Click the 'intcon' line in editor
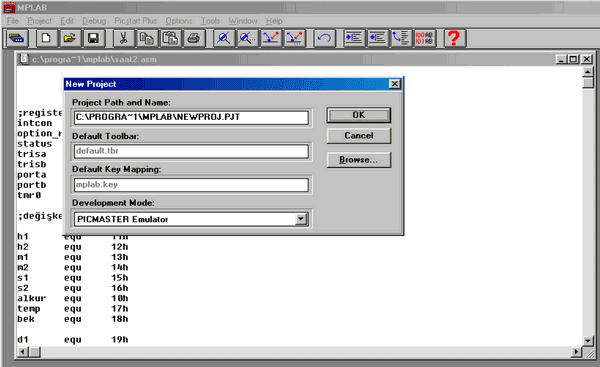This screenshot has width=600, height=367. pyautogui.click(x=34, y=123)
